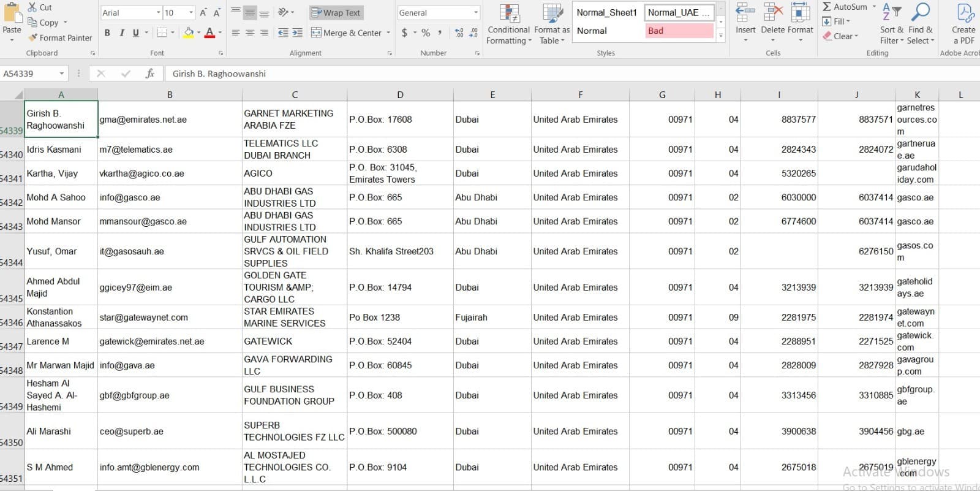This screenshot has height=491, width=980.
Task: Apply the yellow Fill Color bucket
Action: click(x=189, y=33)
